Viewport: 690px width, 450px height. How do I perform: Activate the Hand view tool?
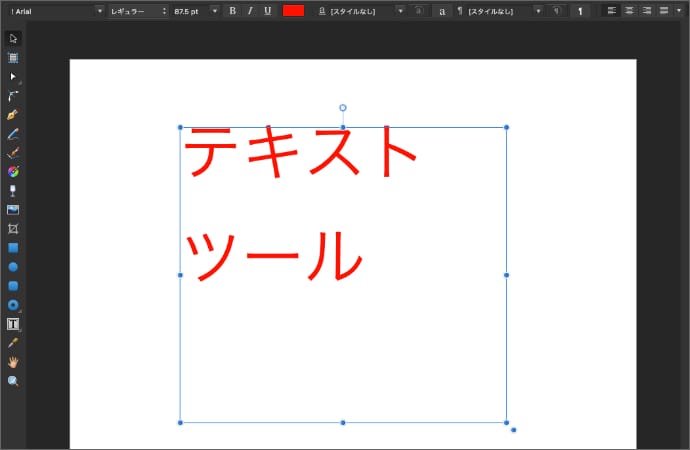13,362
